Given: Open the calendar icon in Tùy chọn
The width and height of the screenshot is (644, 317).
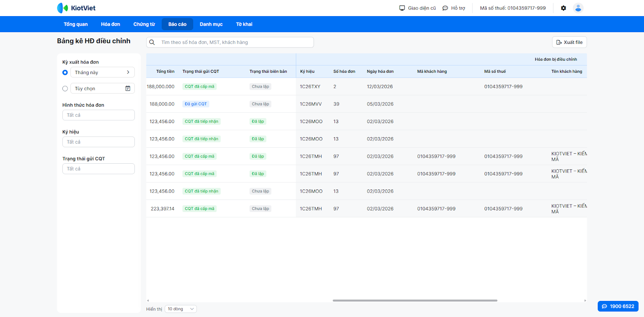Looking at the screenshot, I should click(x=128, y=89).
